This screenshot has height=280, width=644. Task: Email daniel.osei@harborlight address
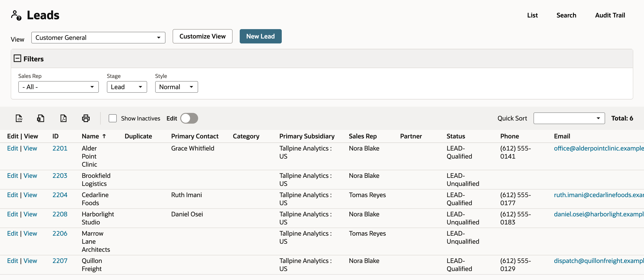[599, 214]
